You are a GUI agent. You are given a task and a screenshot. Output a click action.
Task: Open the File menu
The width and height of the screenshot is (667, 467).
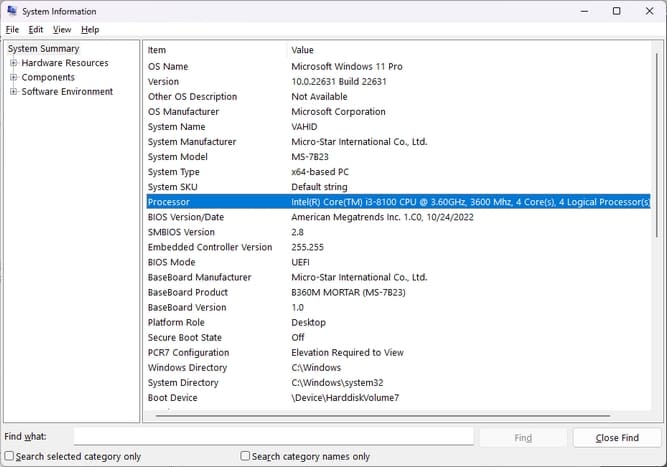(12, 29)
